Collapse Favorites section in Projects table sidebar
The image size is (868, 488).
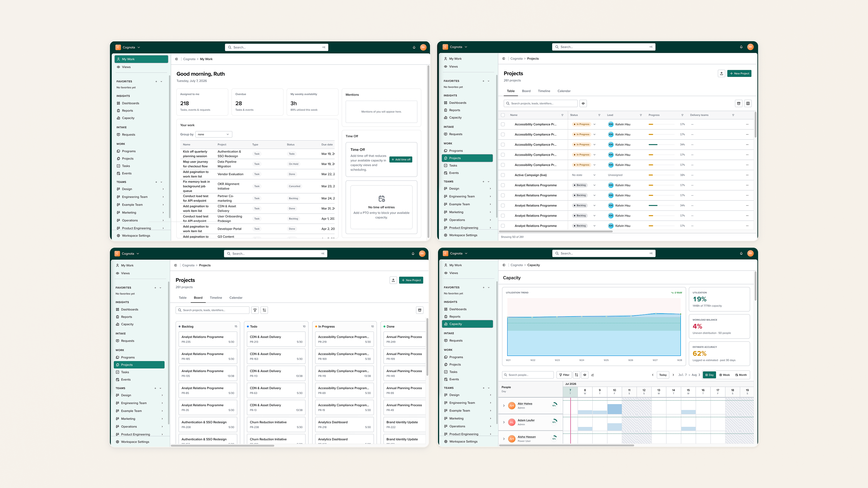[488, 81]
